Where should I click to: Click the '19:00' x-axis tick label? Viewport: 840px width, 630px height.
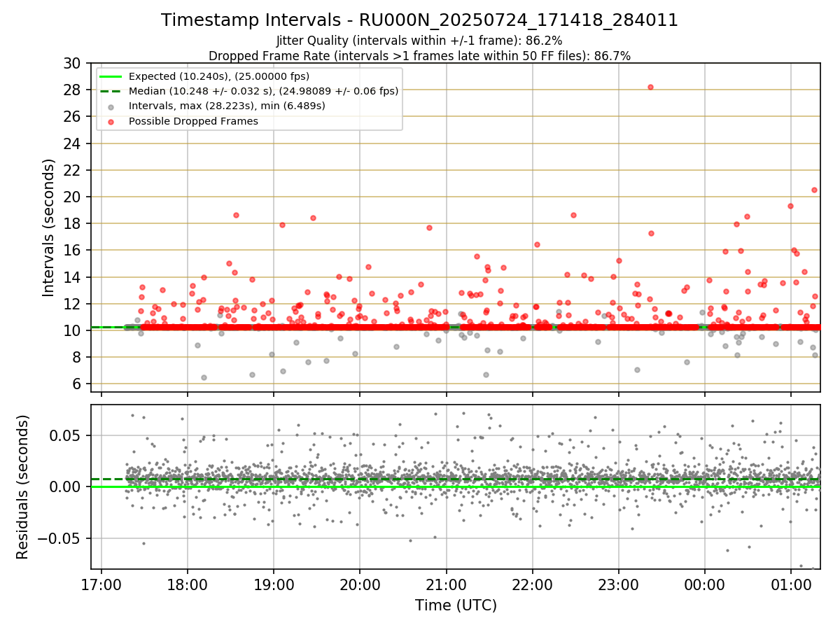(x=274, y=585)
